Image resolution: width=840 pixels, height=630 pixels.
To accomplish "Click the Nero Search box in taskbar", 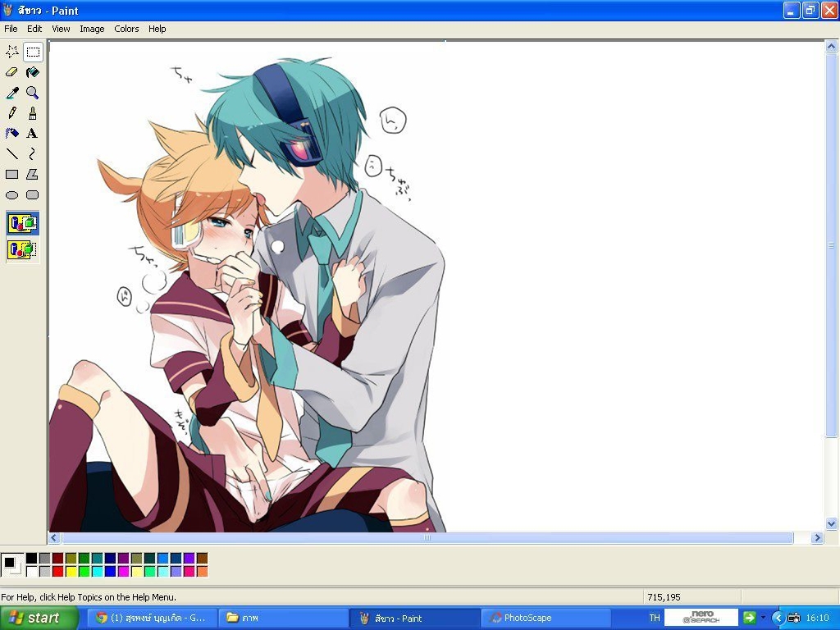I will pyautogui.click(x=701, y=617).
